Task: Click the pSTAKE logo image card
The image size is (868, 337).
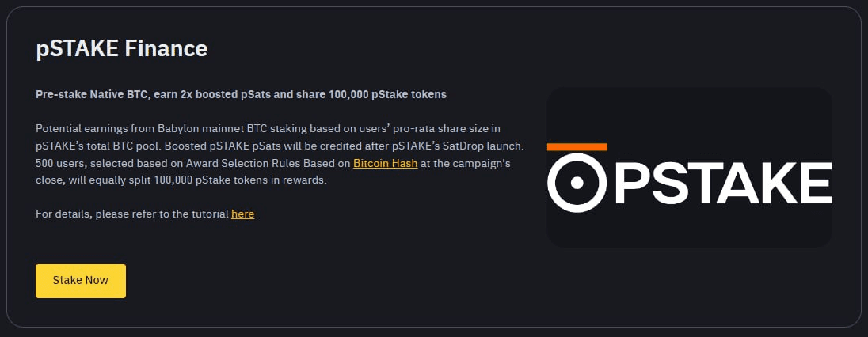Action: click(689, 167)
